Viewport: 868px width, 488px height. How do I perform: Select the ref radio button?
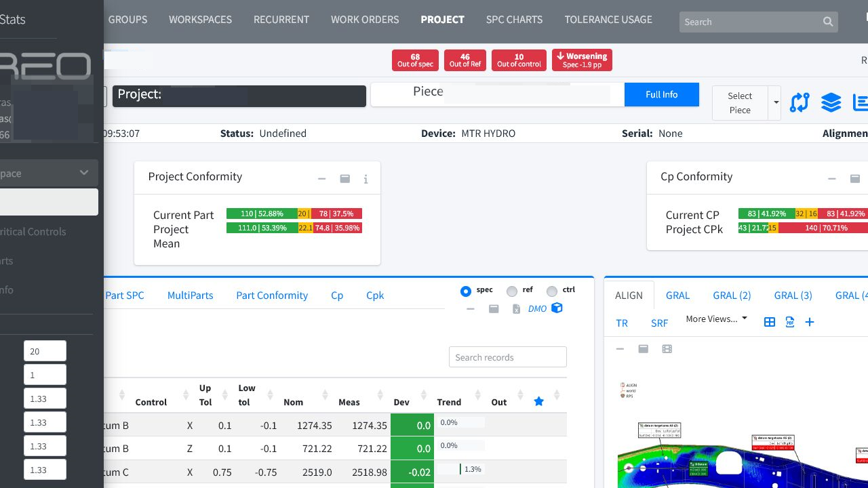tap(512, 291)
